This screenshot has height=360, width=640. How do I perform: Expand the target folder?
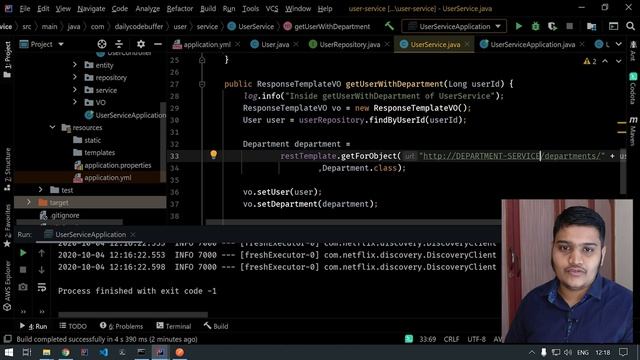[x=29, y=202]
